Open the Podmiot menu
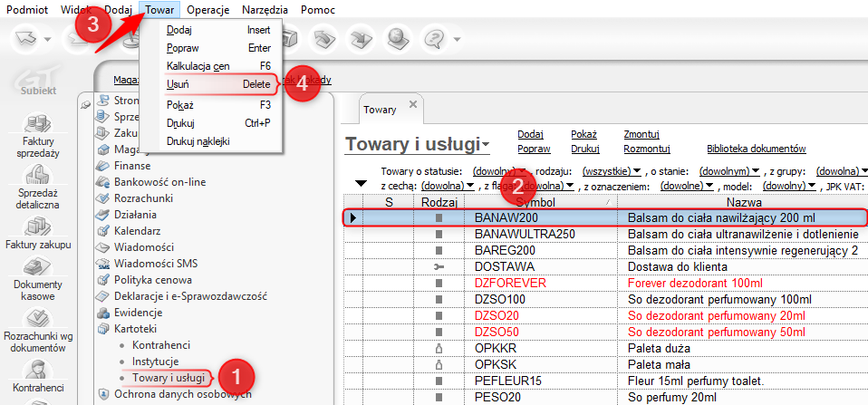 click(26, 10)
